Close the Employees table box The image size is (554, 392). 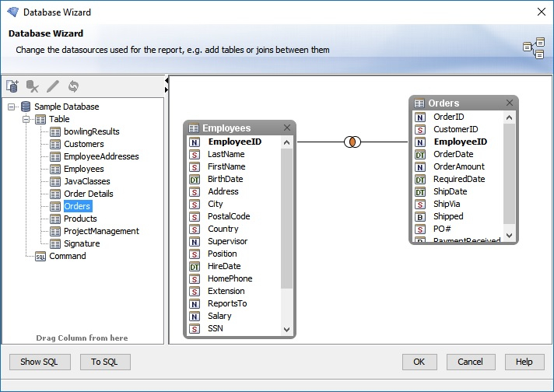[286, 128]
